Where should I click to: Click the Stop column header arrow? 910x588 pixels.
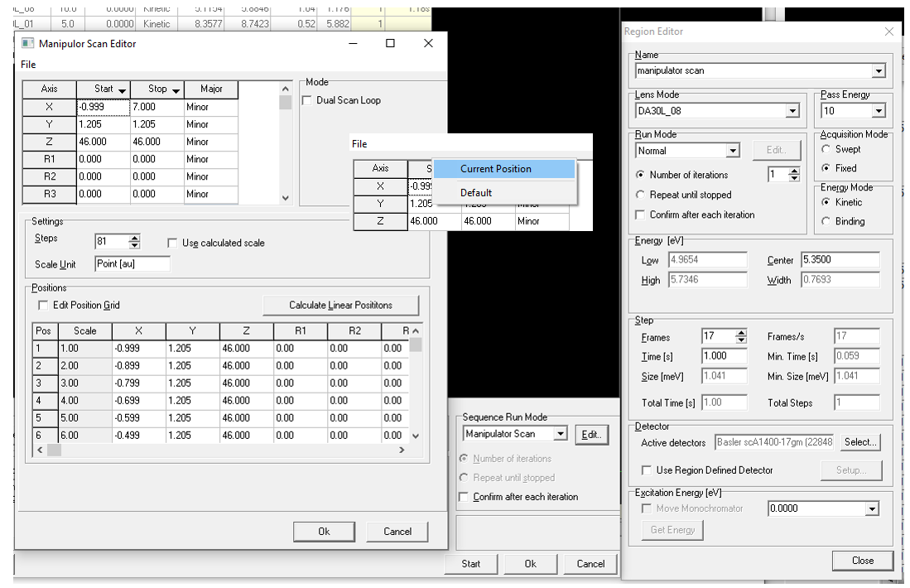coord(176,89)
